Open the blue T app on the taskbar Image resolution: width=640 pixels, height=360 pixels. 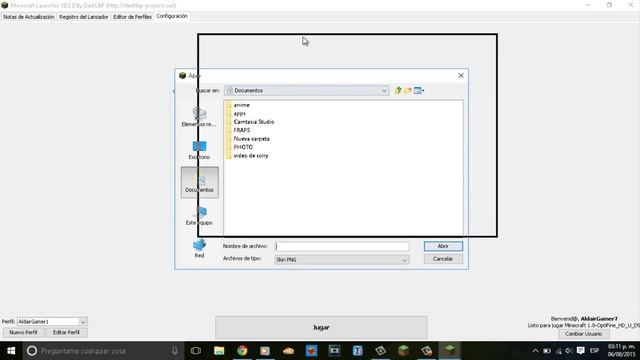pos(358,351)
